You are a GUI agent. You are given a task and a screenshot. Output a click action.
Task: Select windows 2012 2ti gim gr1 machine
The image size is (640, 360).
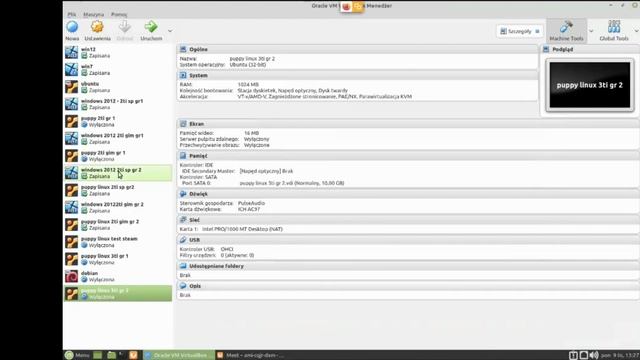118,138
